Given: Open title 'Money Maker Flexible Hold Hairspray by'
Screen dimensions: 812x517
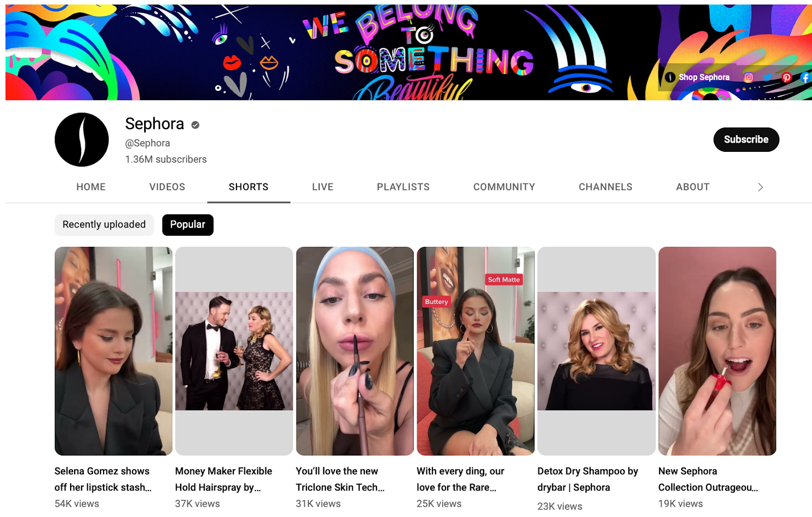Looking at the screenshot, I should click(x=224, y=479).
